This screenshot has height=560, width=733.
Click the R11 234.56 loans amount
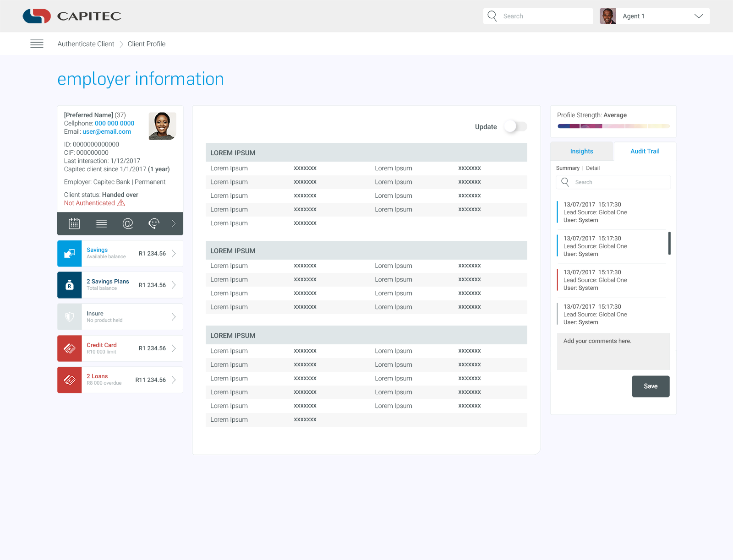click(x=151, y=380)
